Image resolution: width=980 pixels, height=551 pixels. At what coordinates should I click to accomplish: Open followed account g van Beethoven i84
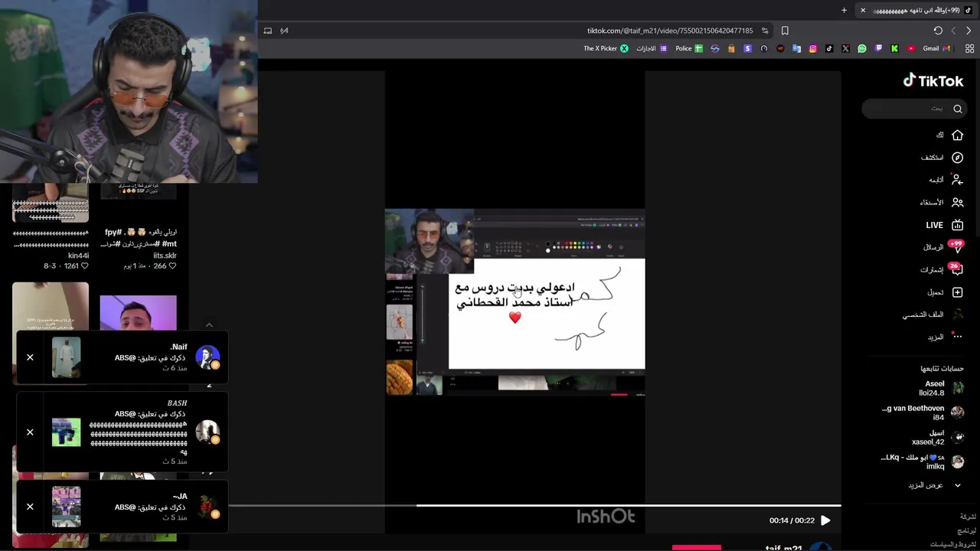[923, 413]
